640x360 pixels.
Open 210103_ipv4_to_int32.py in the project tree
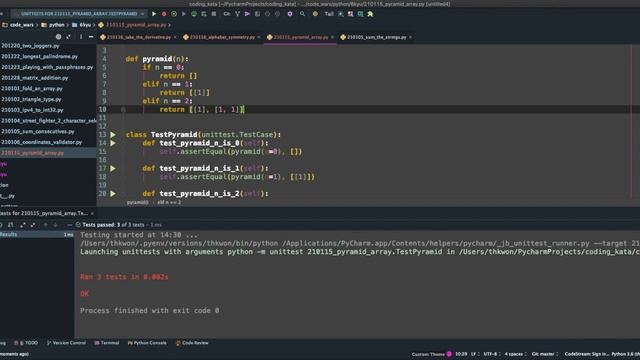pos(32,110)
